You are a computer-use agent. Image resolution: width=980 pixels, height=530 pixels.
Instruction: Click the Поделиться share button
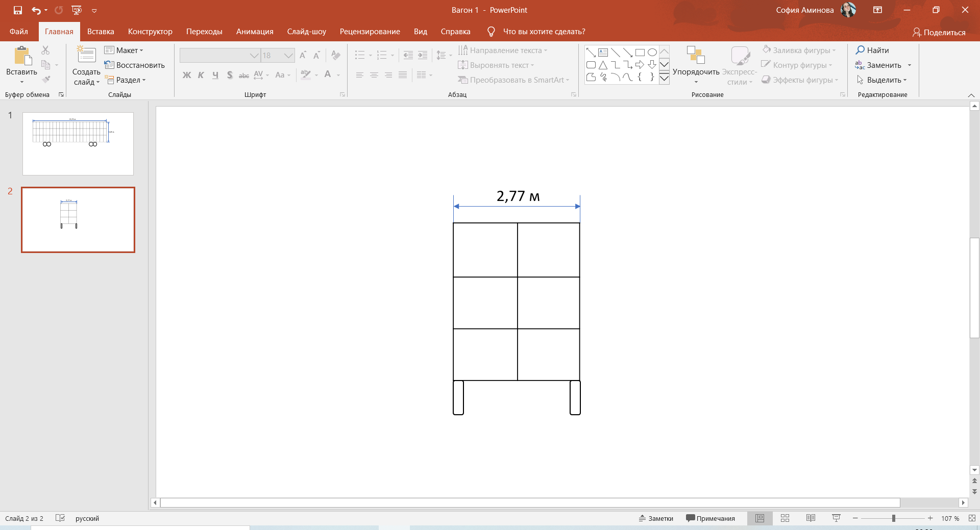tap(939, 32)
